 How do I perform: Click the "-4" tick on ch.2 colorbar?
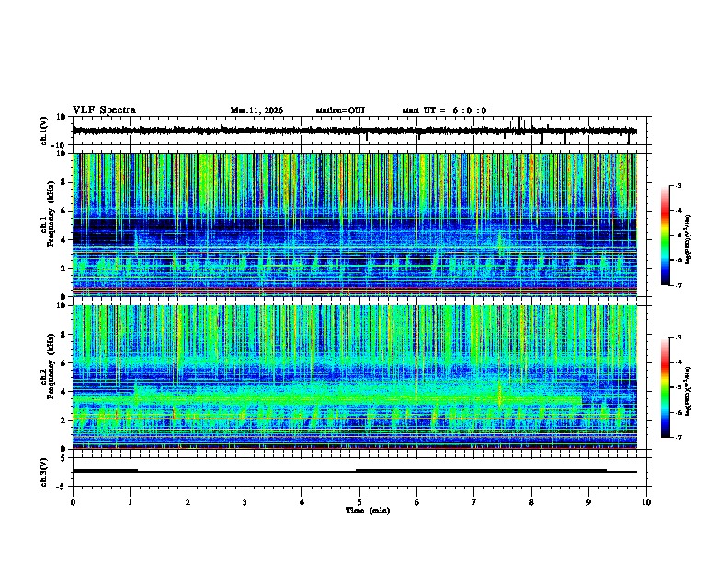[678, 362]
